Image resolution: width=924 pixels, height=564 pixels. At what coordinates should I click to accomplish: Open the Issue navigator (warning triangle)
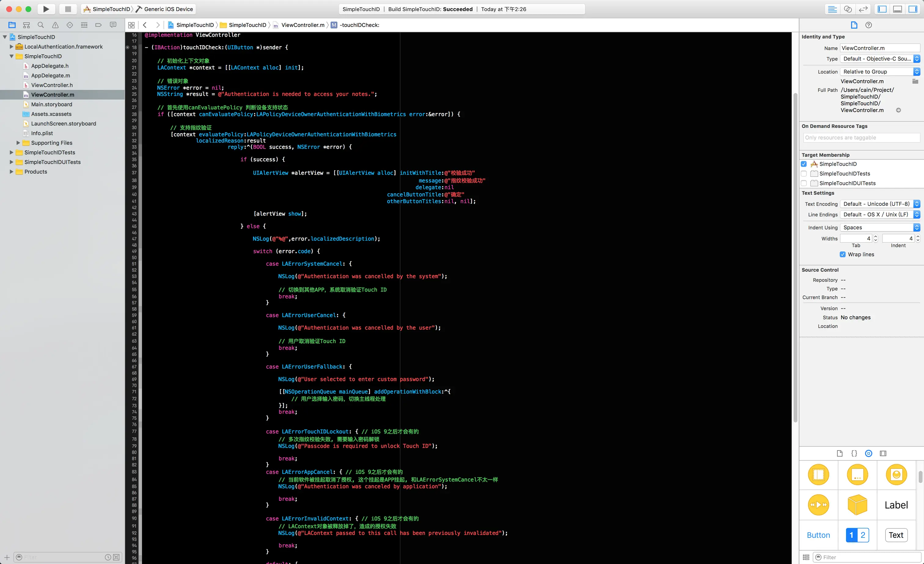[x=55, y=25]
